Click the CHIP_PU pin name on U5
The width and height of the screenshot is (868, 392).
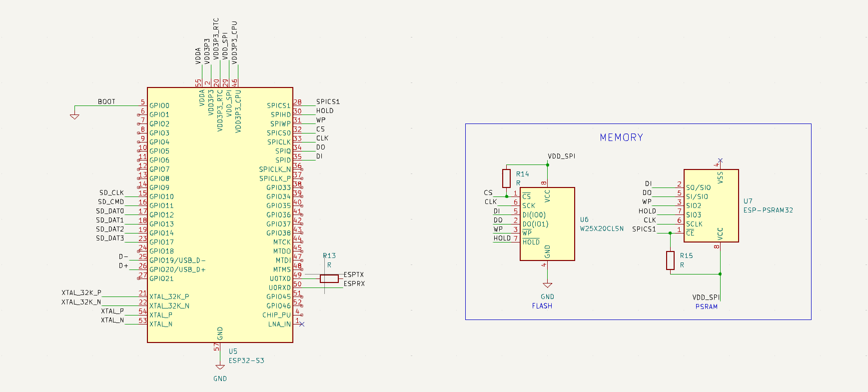[x=276, y=315]
